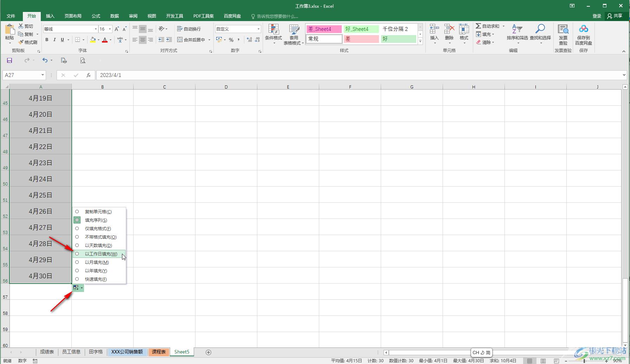630x364 pixels.
Task: Switch to the Insert (插入) ribbon tab
Action: pyautogui.click(x=50, y=16)
